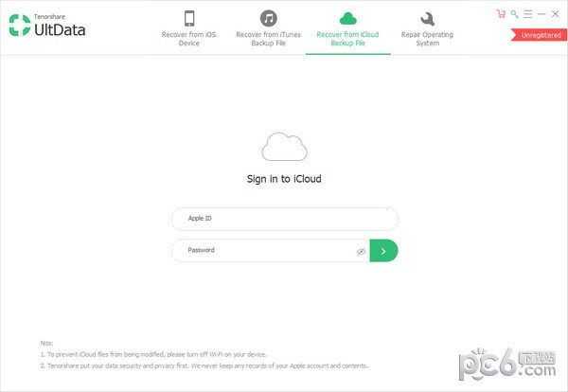568x392 pixels.
Task: Toggle password visibility eye icon
Action: point(361,251)
